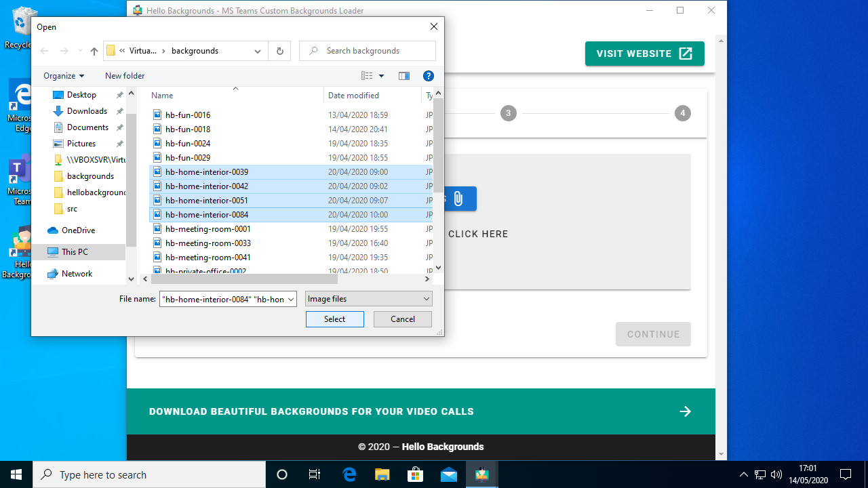Refresh the backgrounds folder listing

pos(279,51)
